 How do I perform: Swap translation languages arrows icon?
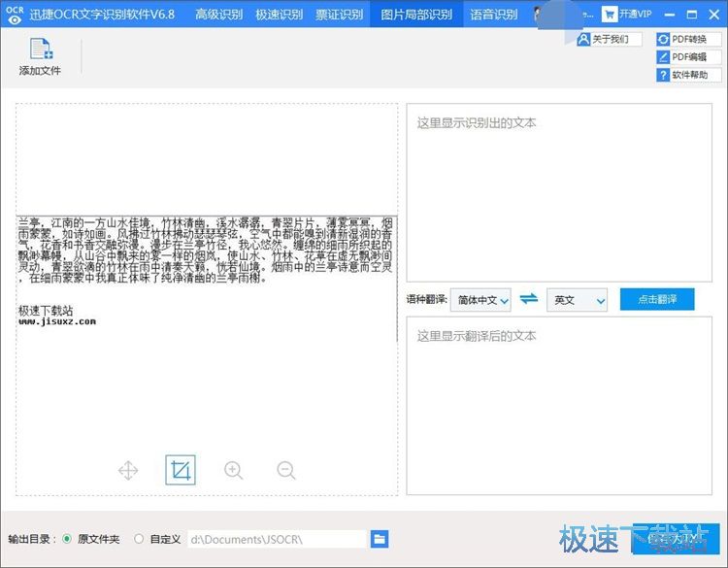click(529, 299)
